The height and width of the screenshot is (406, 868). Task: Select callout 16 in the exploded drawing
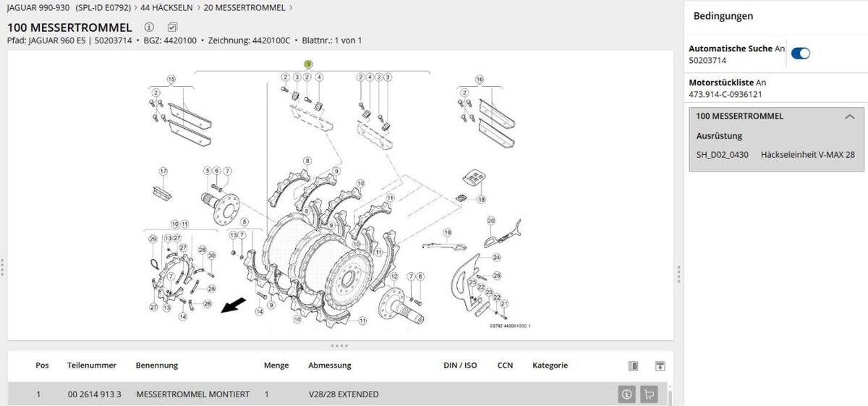pyautogui.click(x=479, y=79)
